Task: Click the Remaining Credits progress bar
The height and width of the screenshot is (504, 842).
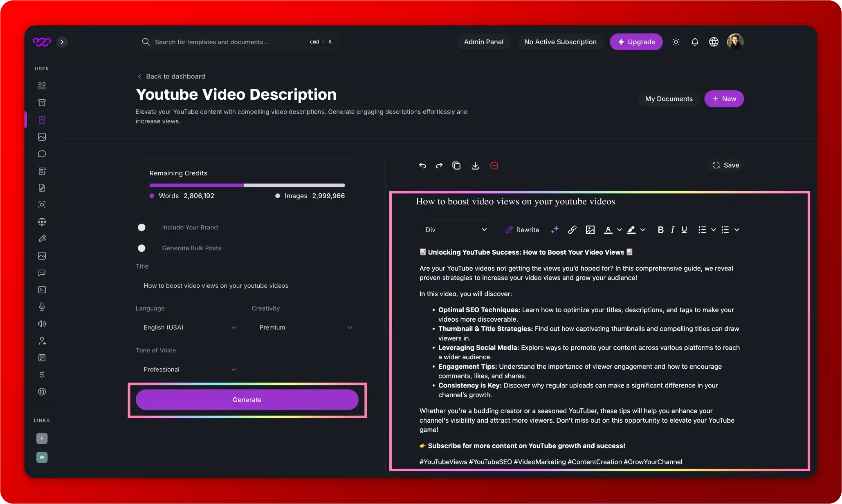Action: [x=247, y=185]
